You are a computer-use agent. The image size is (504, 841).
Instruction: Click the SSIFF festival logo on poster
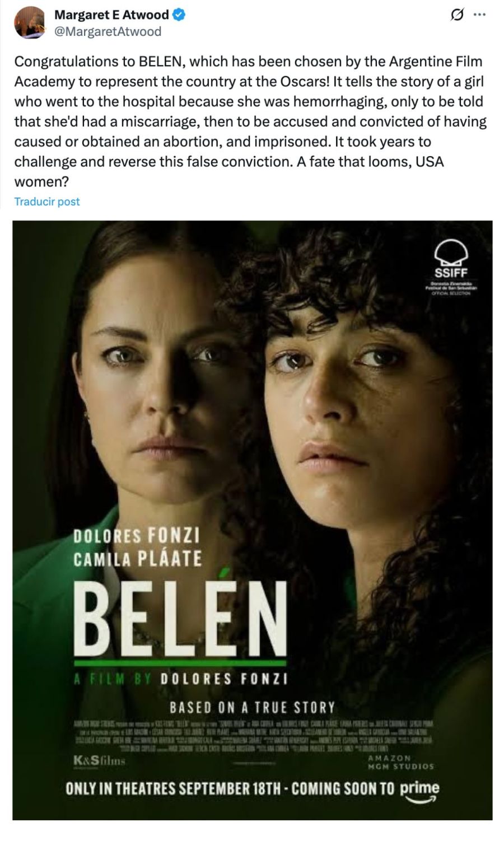[450, 269]
